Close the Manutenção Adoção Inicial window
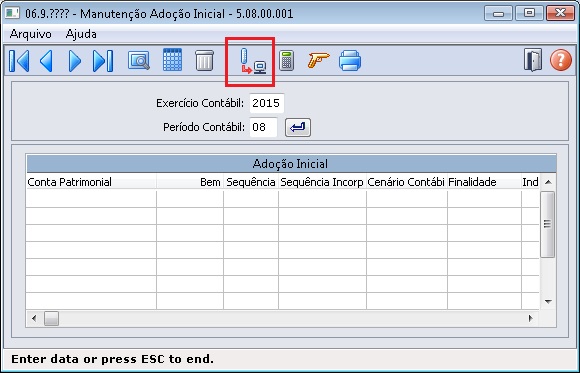 [x=560, y=14]
